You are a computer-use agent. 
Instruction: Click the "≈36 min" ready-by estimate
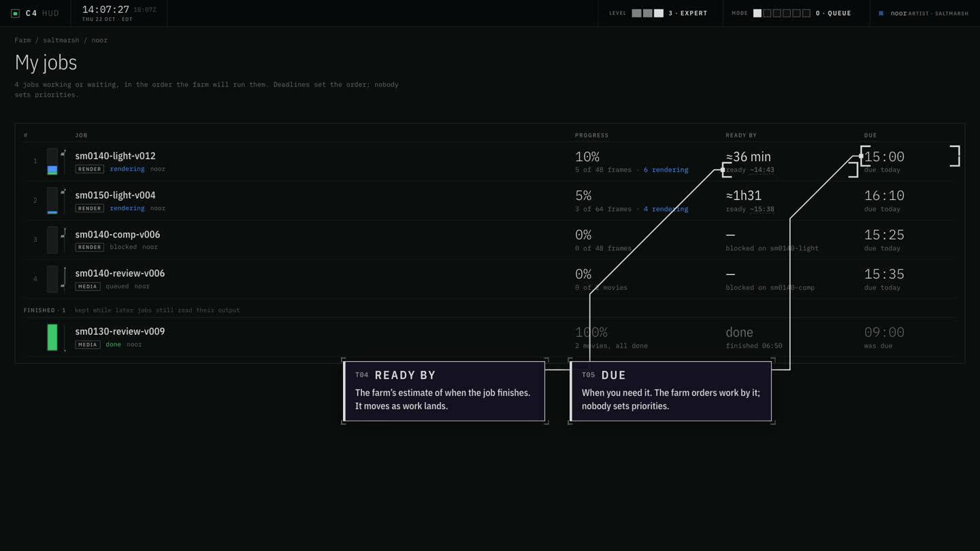click(x=749, y=157)
